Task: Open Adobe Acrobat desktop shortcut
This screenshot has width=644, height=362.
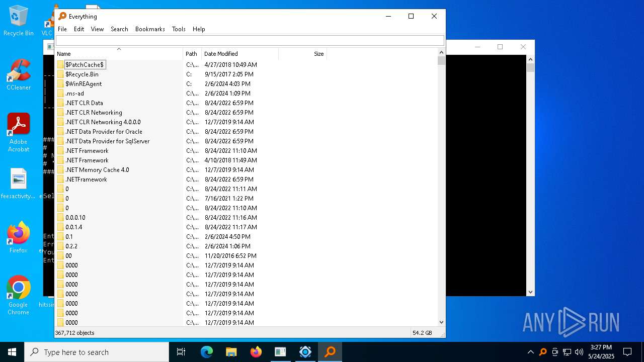Action: (19, 133)
